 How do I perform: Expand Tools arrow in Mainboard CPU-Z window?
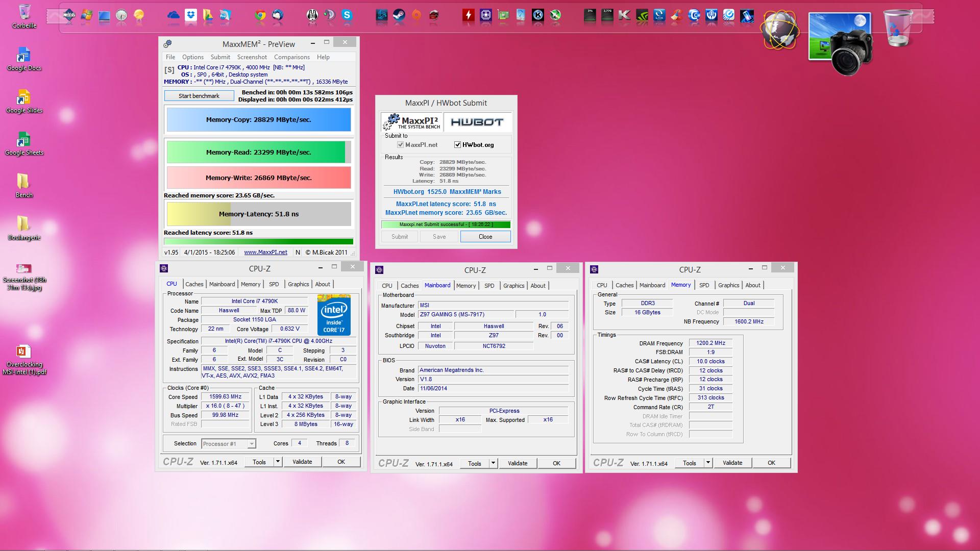[x=493, y=463]
